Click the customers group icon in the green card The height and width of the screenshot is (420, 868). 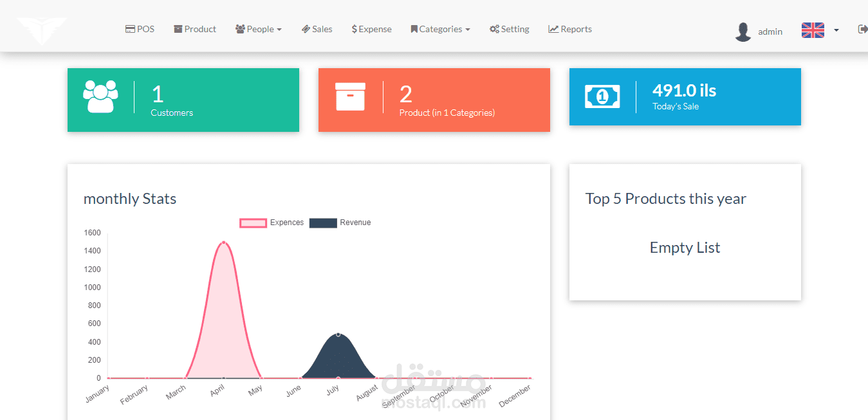pyautogui.click(x=101, y=96)
